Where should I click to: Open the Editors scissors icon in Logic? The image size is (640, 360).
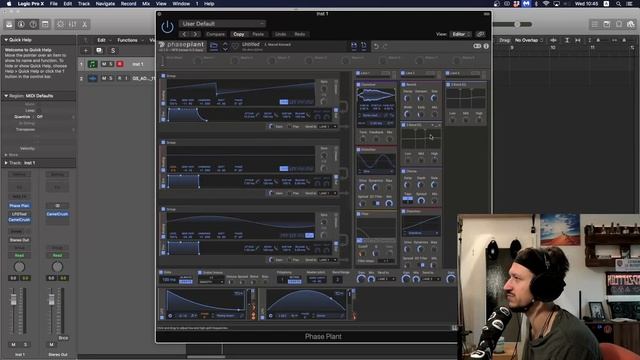pyautogui.click(x=84, y=24)
